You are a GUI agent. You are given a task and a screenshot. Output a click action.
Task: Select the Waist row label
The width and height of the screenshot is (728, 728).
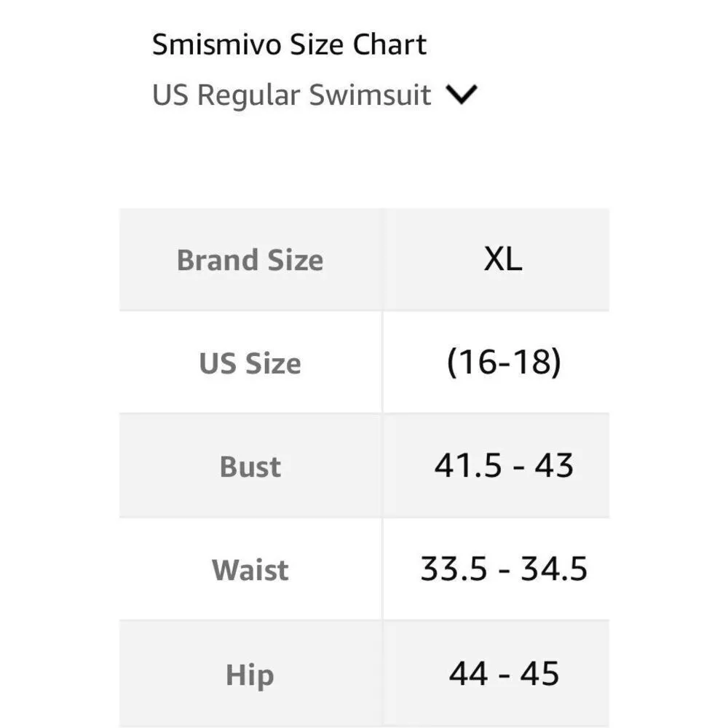(249, 570)
